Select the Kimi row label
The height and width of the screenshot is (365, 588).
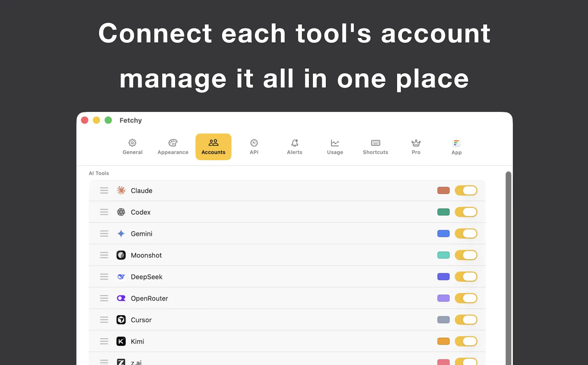[137, 341]
